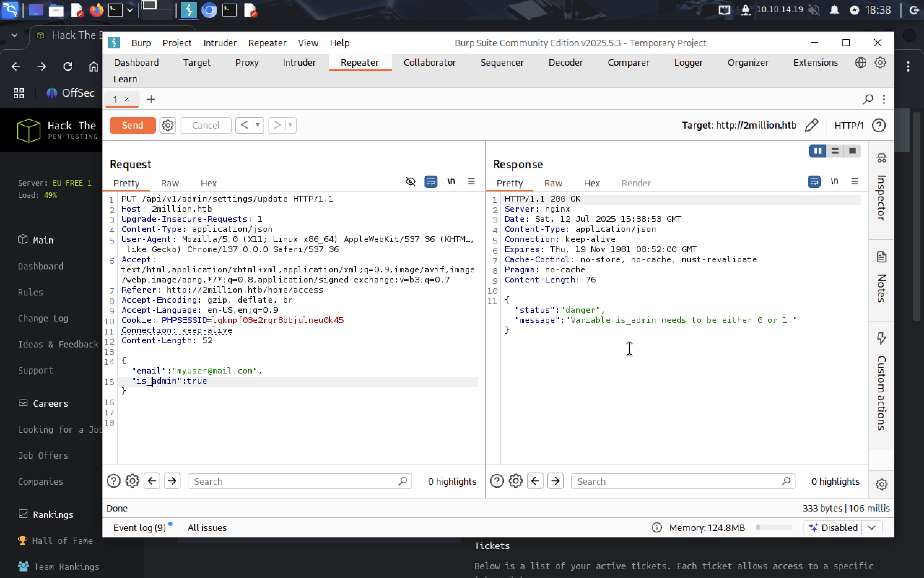Close Repeater tab 1
924x578 pixels.
tap(127, 99)
